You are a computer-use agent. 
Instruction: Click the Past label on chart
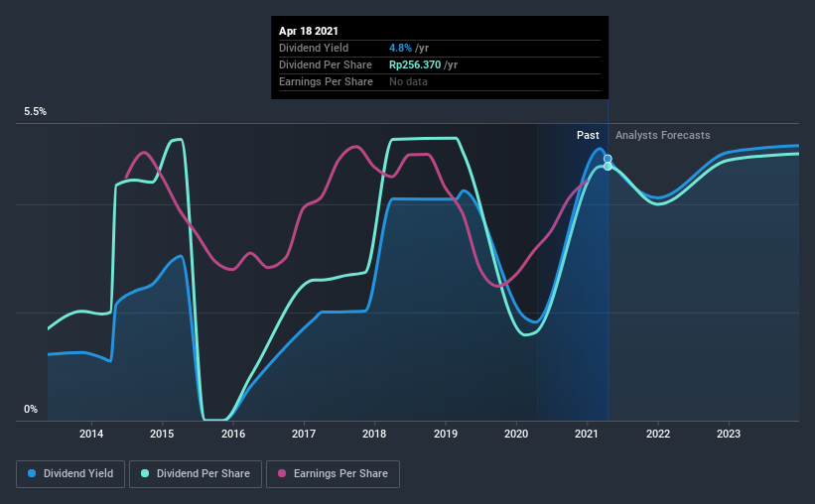(x=588, y=135)
